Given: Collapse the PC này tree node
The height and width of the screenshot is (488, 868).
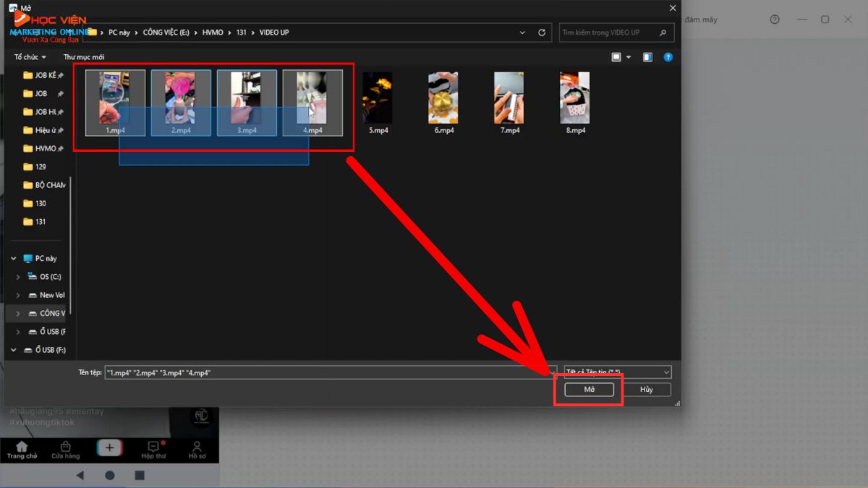Looking at the screenshot, I should click(x=13, y=258).
